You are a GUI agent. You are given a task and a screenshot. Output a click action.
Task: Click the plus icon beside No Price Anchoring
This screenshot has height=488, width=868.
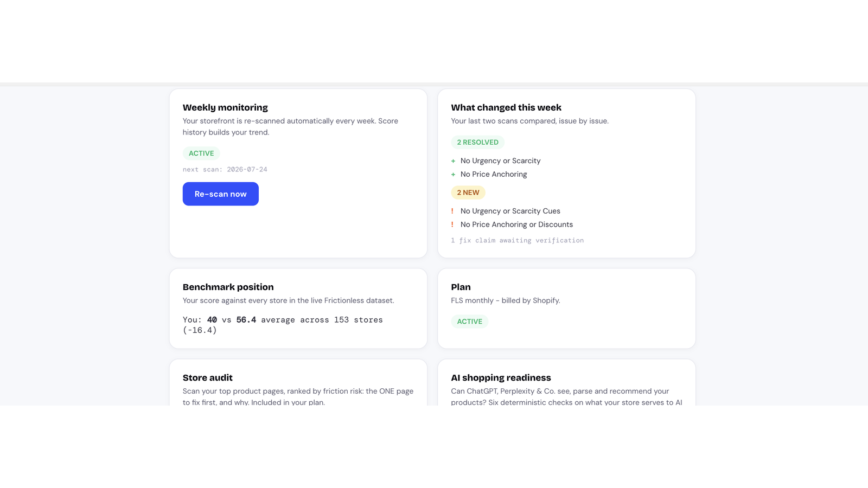[453, 175]
